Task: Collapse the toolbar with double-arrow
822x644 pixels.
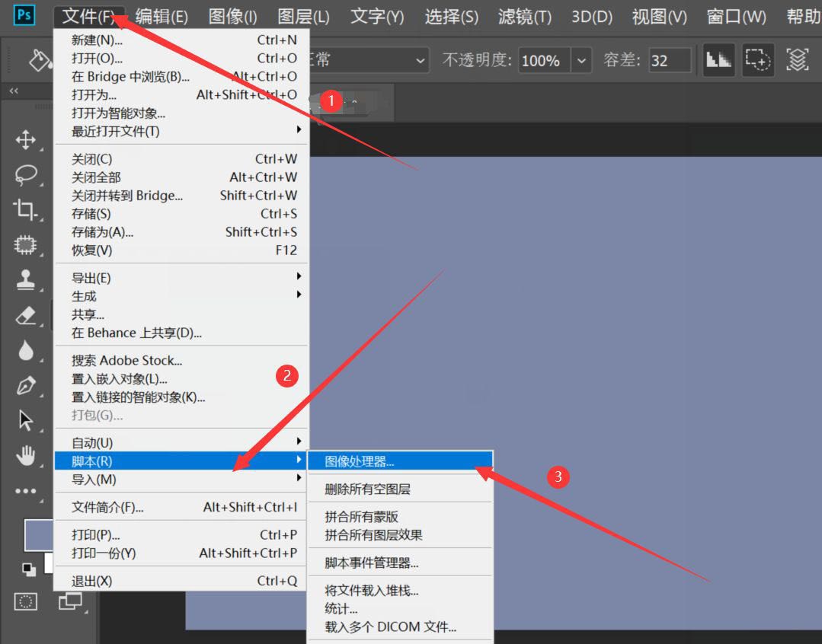Action: (x=14, y=91)
